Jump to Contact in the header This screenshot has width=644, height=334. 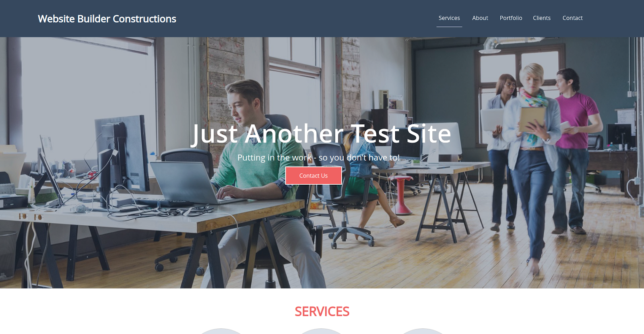coord(572,18)
